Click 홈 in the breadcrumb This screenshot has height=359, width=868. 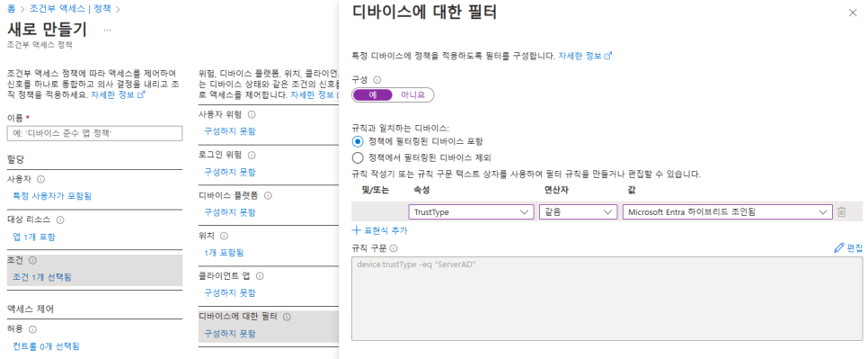(11, 9)
